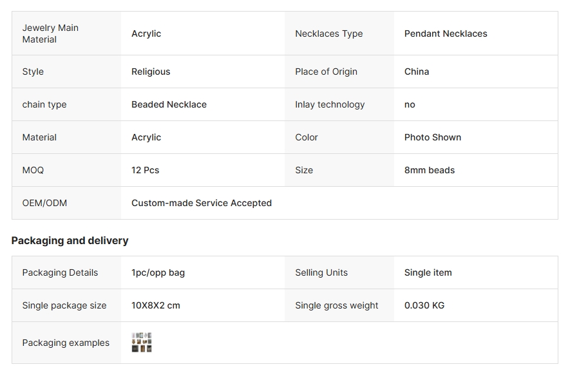Click the 'Necklaces Type' label
This screenshot has height=371, width=588.
pyautogui.click(x=329, y=33)
